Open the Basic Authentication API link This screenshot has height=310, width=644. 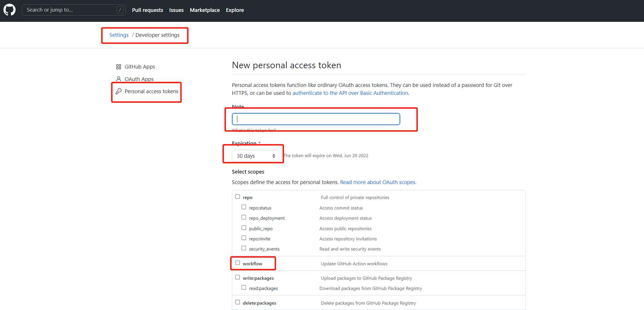[x=350, y=93]
